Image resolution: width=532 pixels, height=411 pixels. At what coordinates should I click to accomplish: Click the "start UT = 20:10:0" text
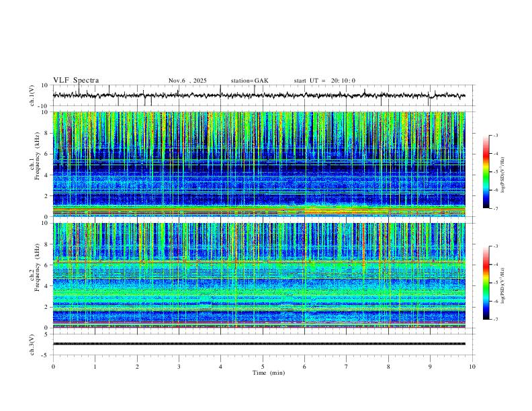pyautogui.click(x=324, y=81)
